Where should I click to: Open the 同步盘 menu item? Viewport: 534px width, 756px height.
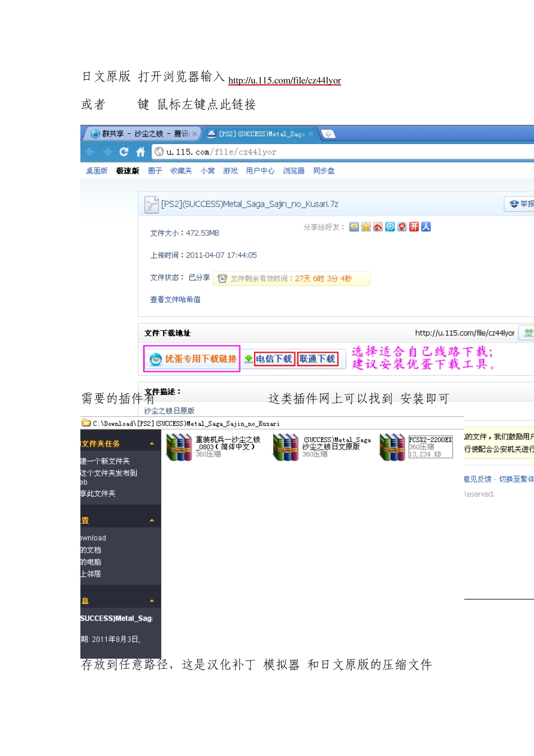click(324, 171)
